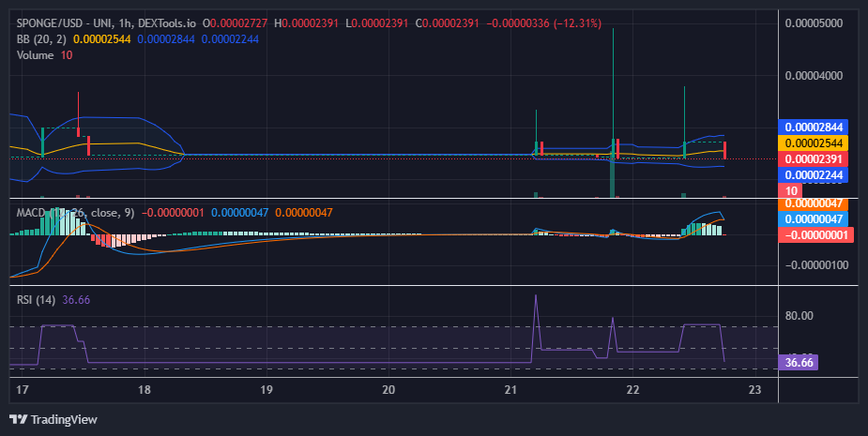Click the open value O0.00002727

click(235, 23)
